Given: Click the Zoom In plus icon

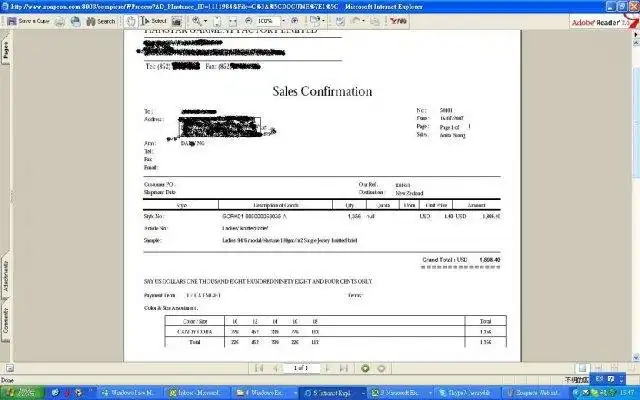Looking at the screenshot, I should (295, 21).
